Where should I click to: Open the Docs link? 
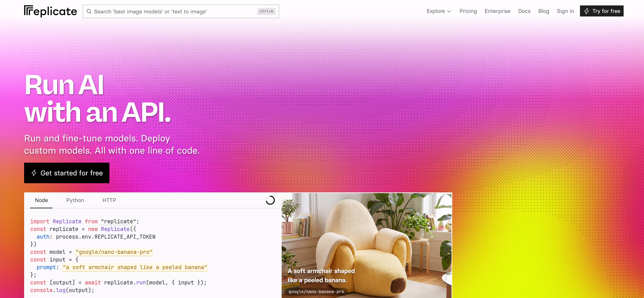524,11
